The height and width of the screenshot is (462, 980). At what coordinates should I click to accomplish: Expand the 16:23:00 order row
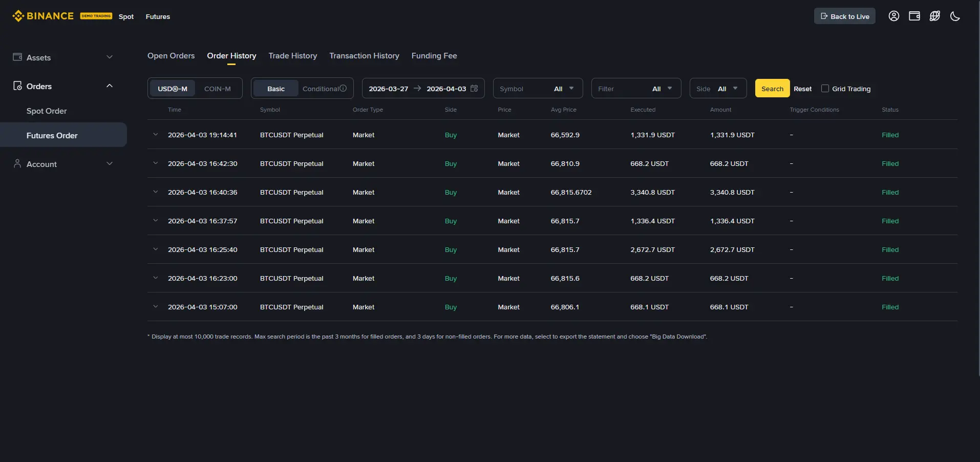pos(155,278)
